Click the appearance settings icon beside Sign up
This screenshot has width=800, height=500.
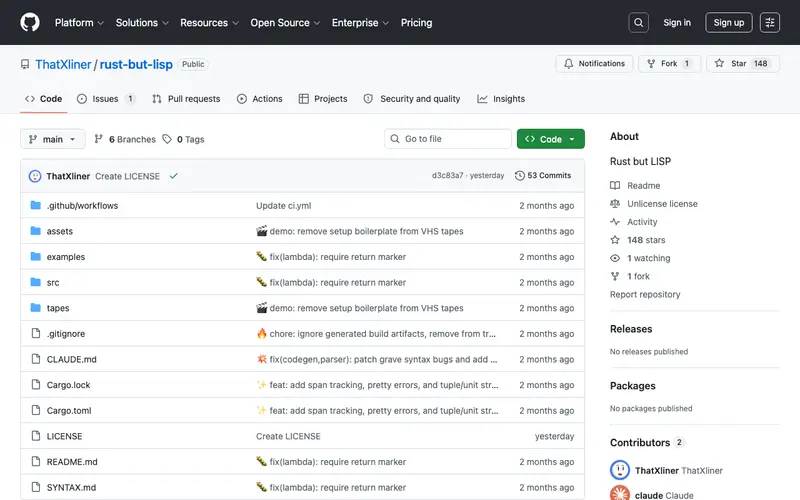(769, 22)
